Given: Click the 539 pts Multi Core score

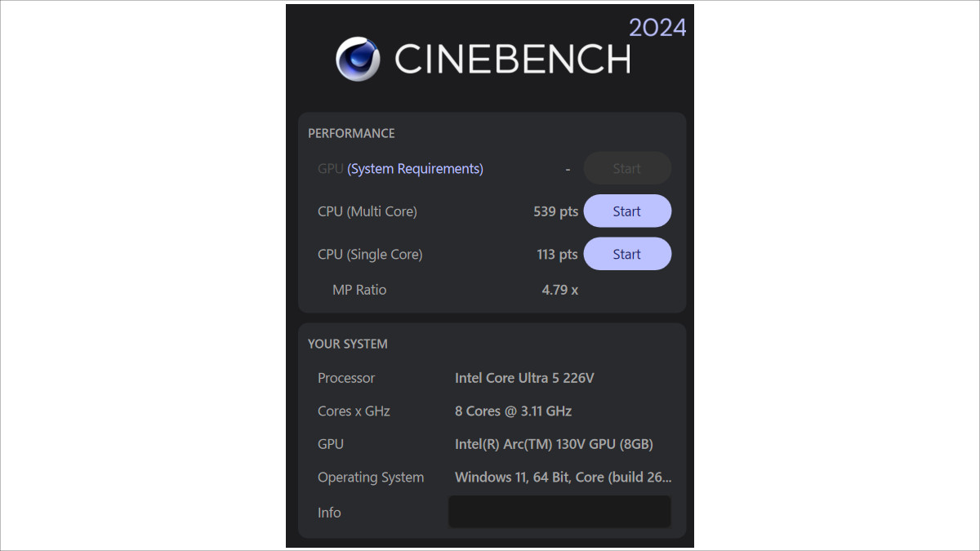Looking at the screenshot, I should [556, 211].
